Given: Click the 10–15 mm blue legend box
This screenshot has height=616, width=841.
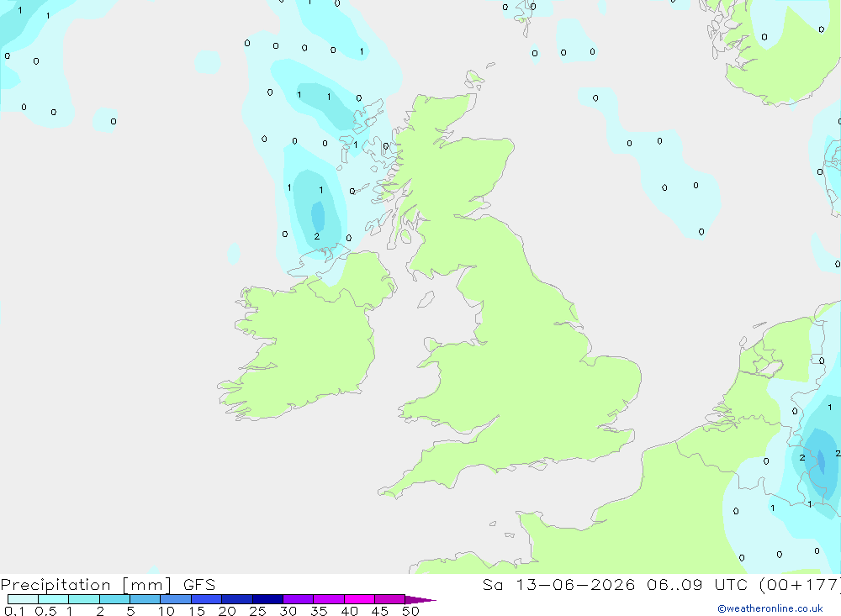Looking at the screenshot, I should [176, 599].
